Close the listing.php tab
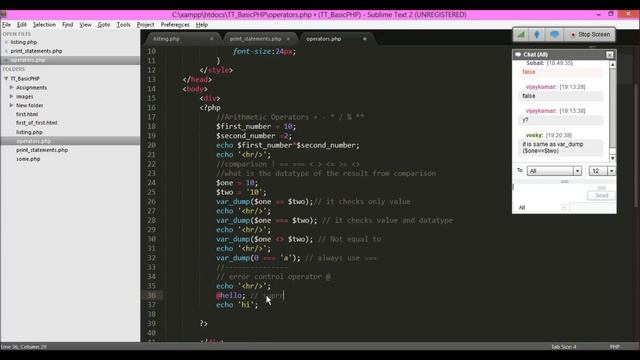The height and width of the screenshot is (360, 640). coord(211,39)
